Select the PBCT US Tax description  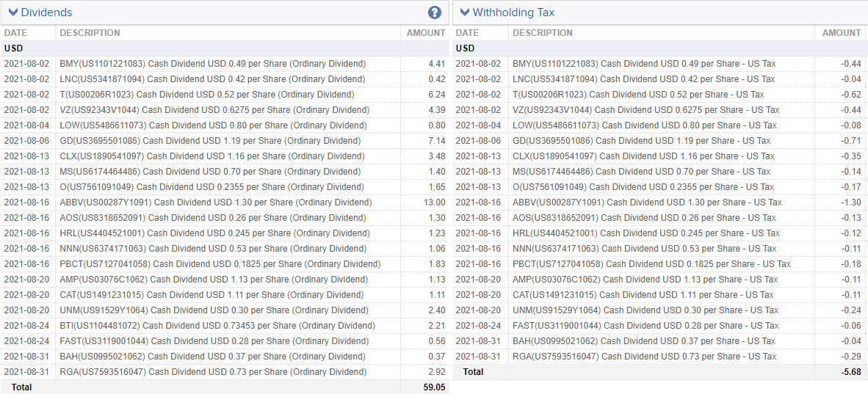click(651, 265)
